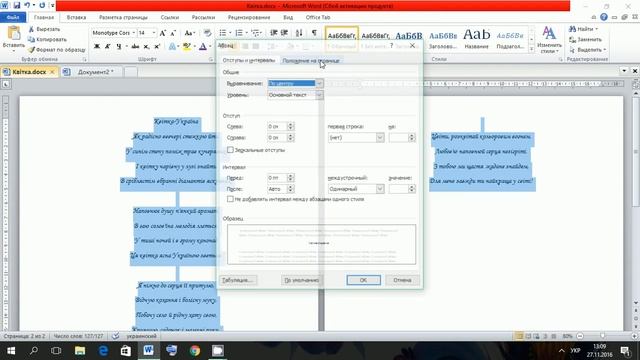Viewport: 640px width, 360px height.
Task: Toggle Underline (Ч) formatting
Action: click(x=118, y=47)
